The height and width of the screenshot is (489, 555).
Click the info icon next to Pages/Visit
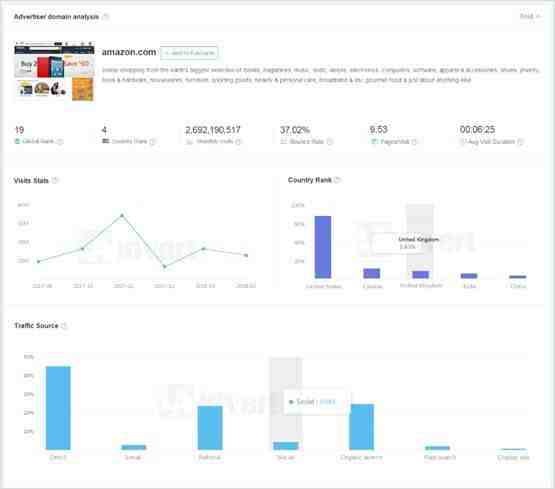pyautogui.click(x=414, y=142)
